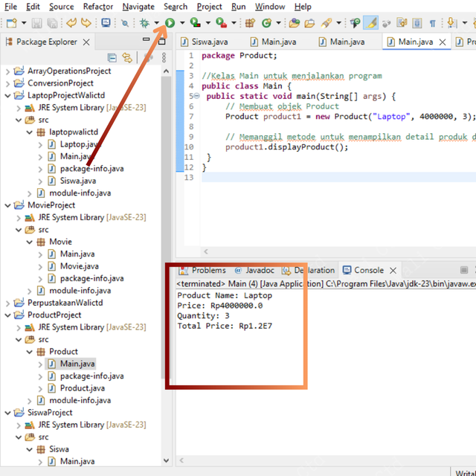476x476 pixels.
Task: Click the fold toggle beside main method
Action: point(196,97)
